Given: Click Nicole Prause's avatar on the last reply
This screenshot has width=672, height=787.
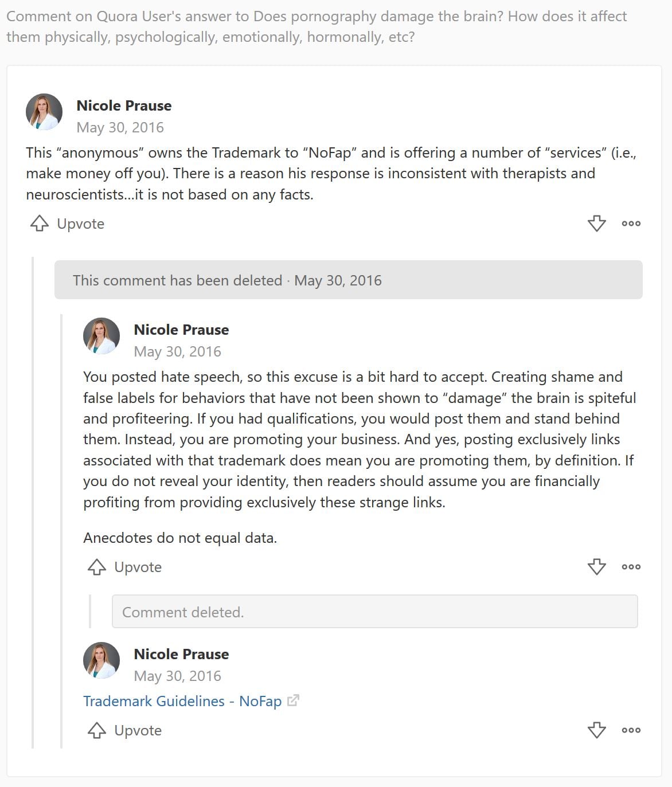Looking at the screenshot, I should [x=101, y=660].
